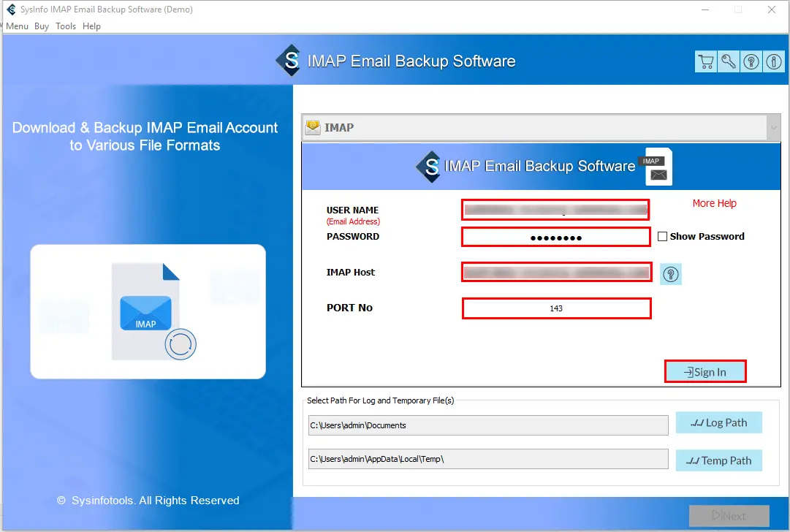Open the Tools menu
790x532 pixels.
(66, 26)
